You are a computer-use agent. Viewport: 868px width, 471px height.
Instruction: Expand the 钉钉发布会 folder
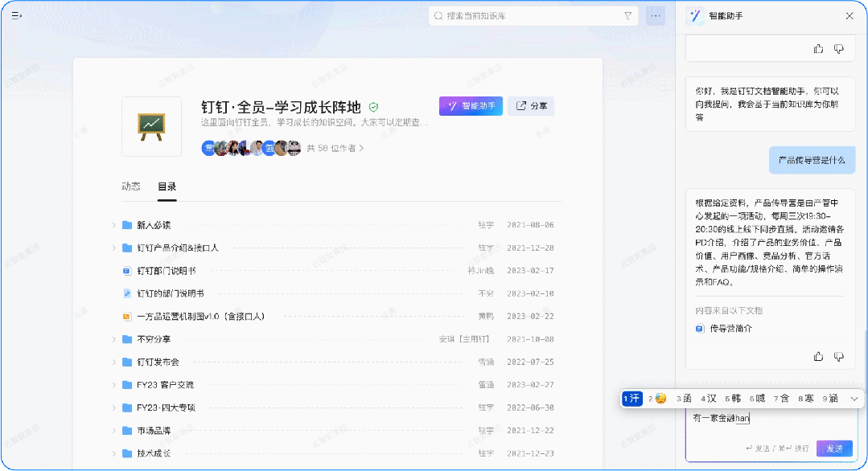[114, 362]
